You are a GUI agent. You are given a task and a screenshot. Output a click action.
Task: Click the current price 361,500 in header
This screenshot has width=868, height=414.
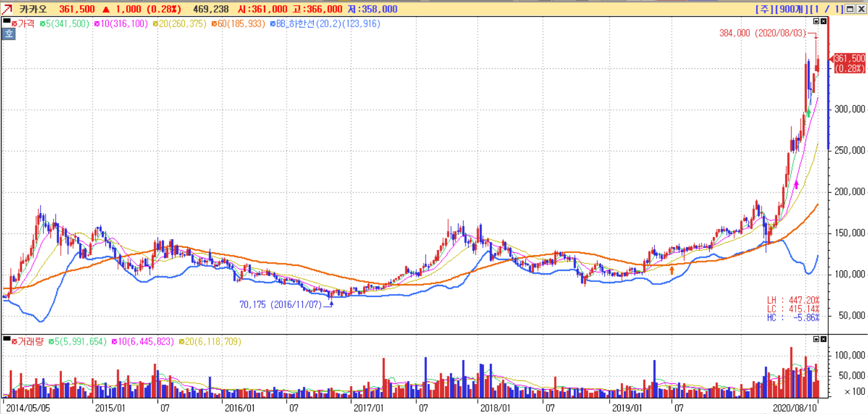click(x=77, y=9)
